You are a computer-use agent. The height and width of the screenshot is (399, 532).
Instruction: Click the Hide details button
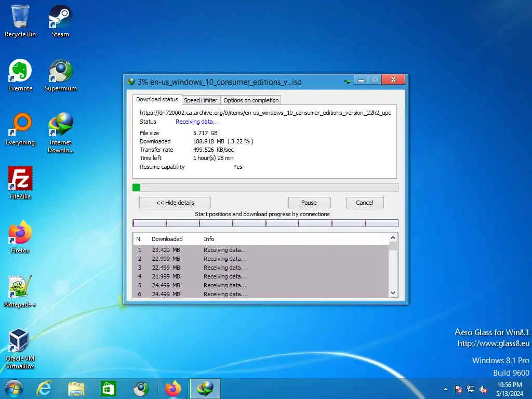tap(175, 203)
